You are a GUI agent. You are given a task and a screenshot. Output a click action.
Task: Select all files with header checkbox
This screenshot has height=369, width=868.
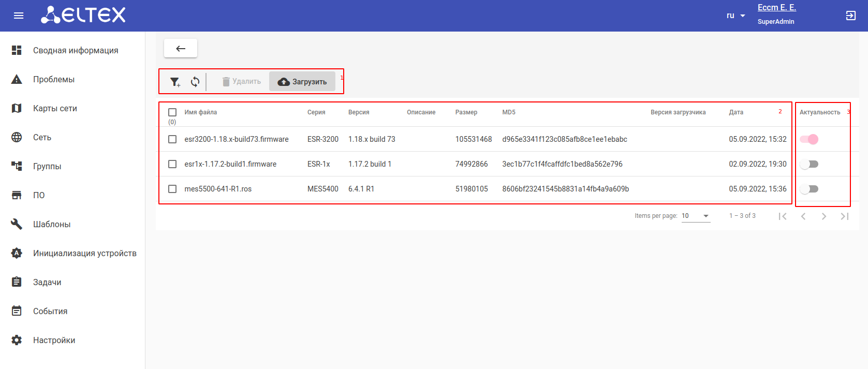click(172, 112)
